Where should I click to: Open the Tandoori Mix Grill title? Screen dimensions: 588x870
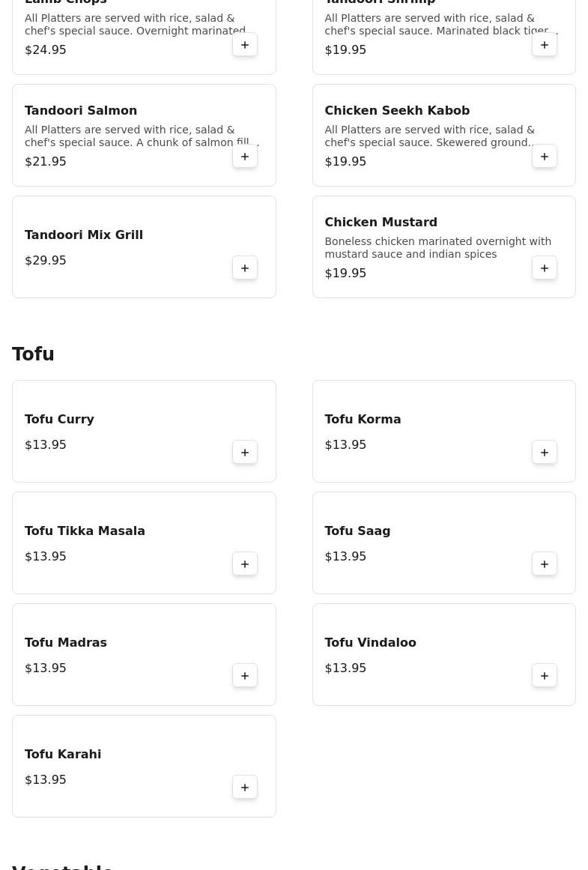(x=84, y=235)
